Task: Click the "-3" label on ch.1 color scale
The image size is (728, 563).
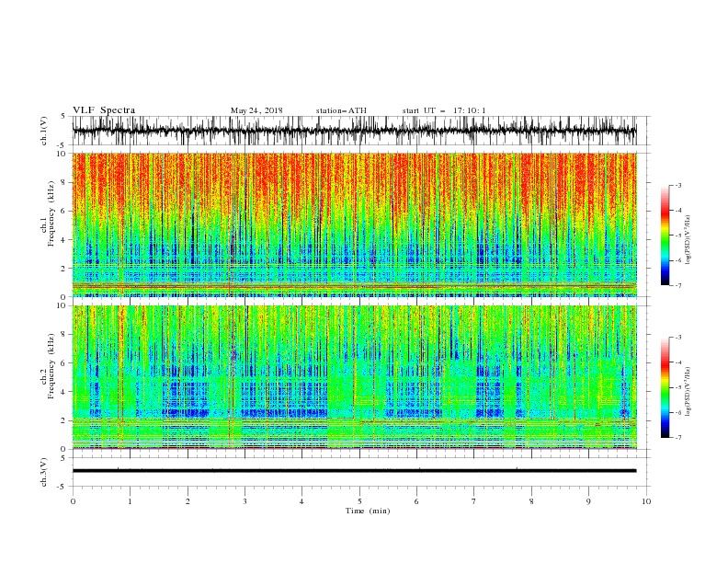Action: point(677,185)
